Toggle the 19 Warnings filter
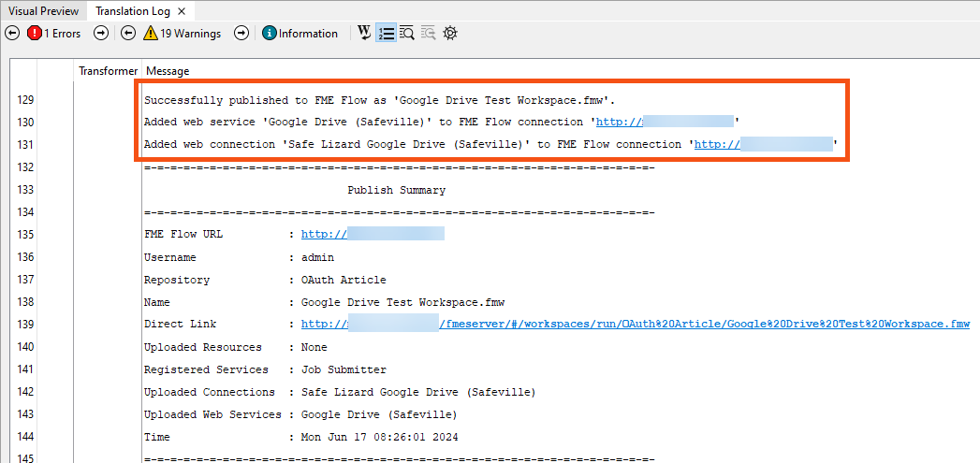 pyautogui.click(x=182, y=34)
